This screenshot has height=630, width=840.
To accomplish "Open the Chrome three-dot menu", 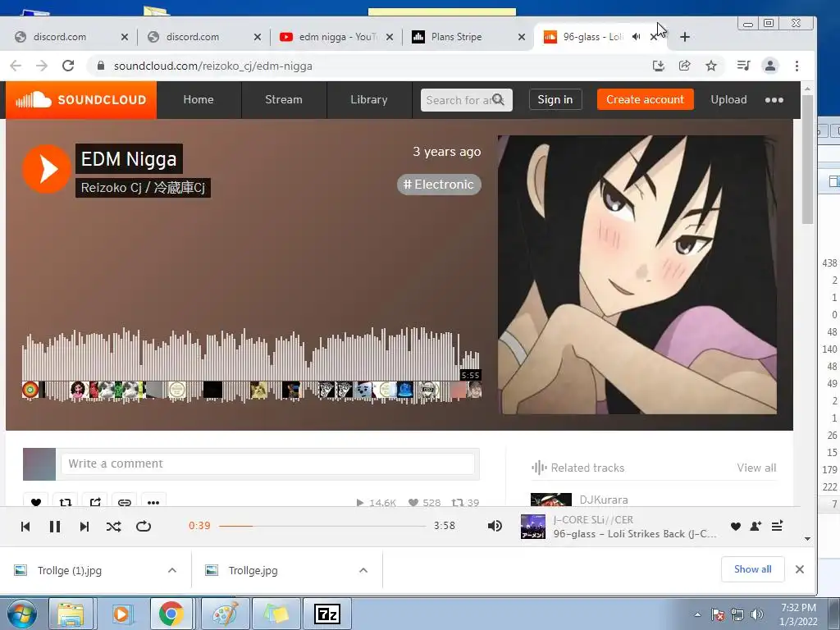I will [x=797, y=66].
